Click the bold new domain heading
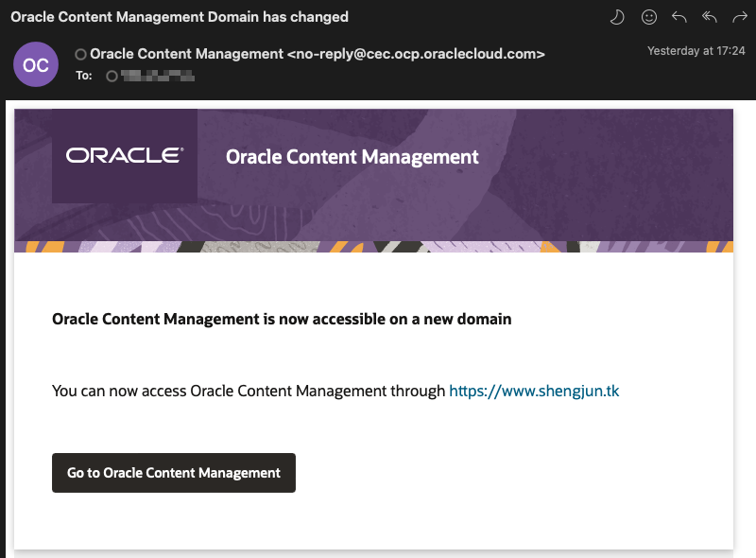This screenshot has width=756, height=558. point(282,319)
